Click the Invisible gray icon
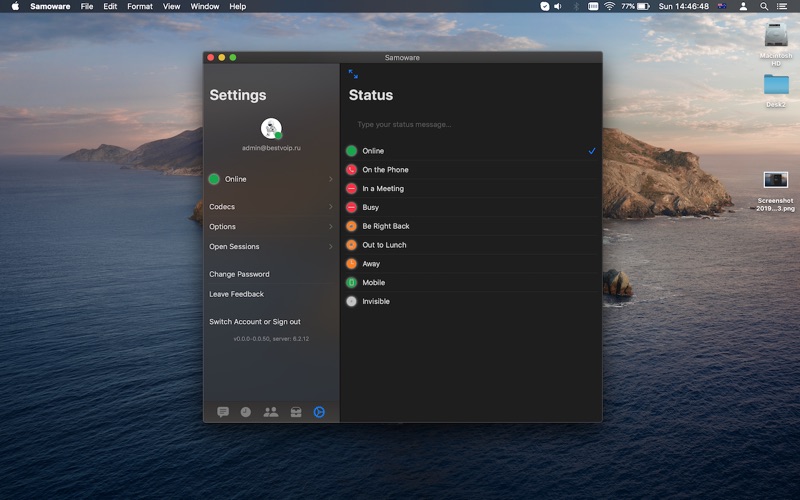 coord(351,301)
